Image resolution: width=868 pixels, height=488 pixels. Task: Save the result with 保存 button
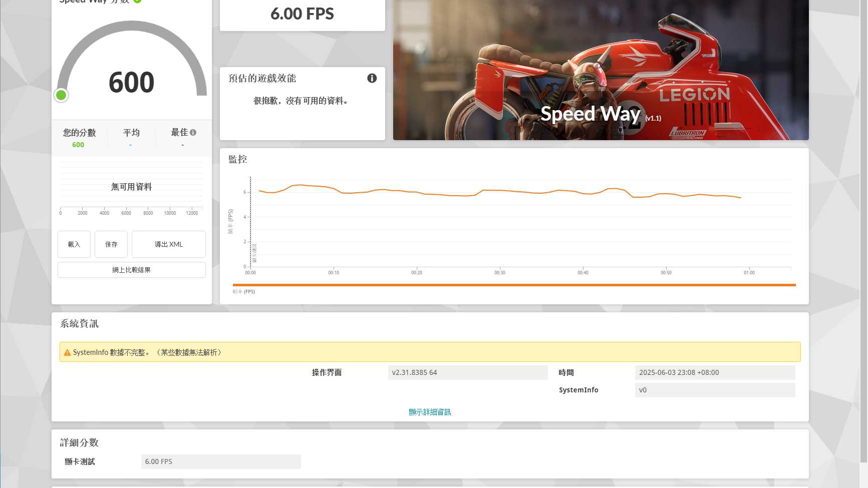(111, 244)
